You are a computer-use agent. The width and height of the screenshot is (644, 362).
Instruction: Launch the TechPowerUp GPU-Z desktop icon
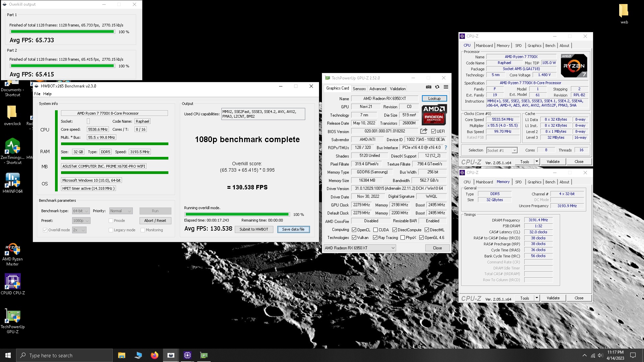point(12,321)
